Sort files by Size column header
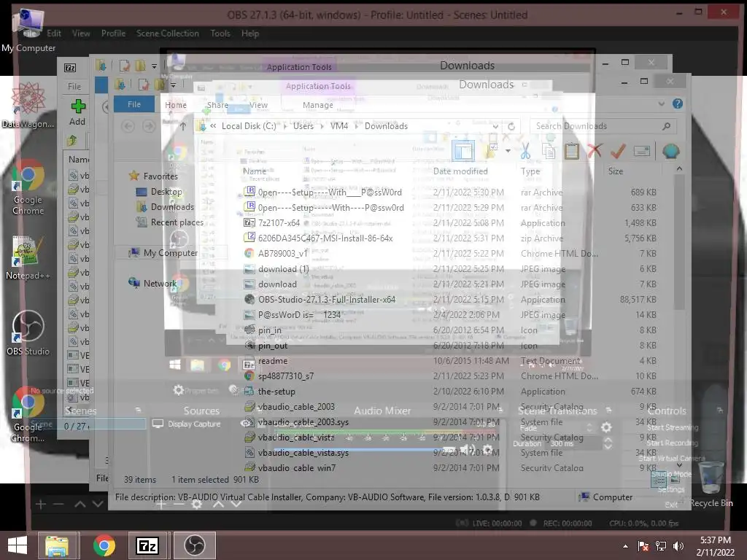Screen dimensions: 747x560 (x=615, y=171)
